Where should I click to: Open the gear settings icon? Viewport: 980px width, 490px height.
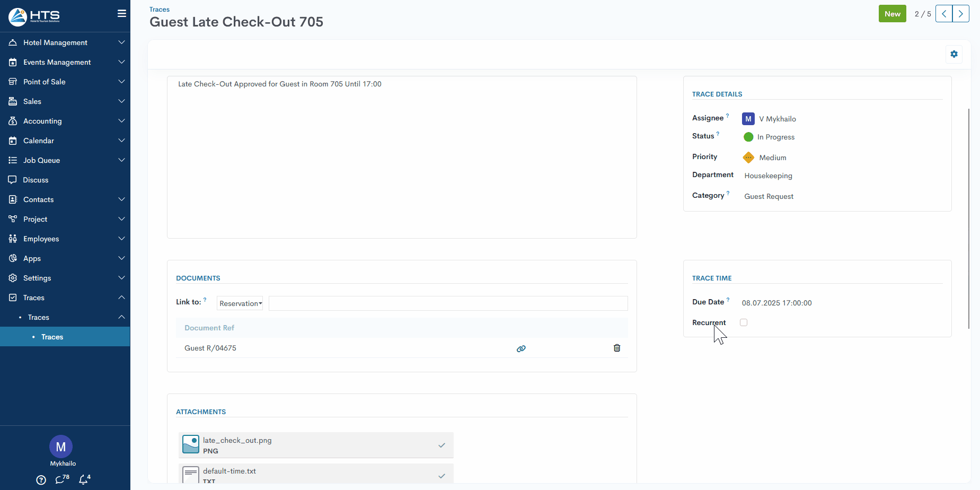point(953,54)
